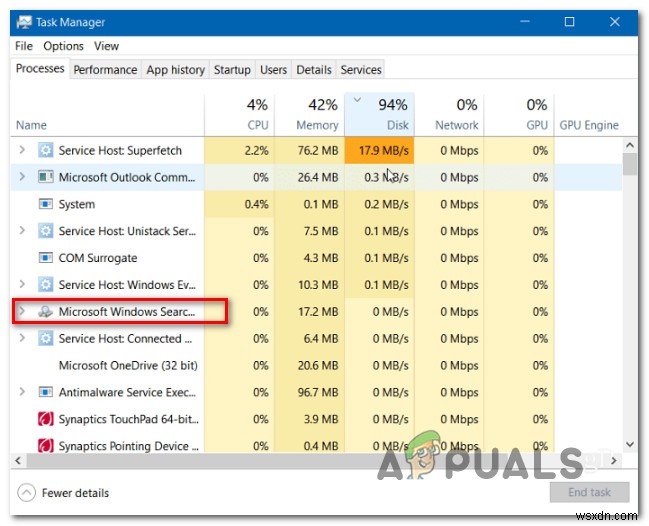Click the horizontal scrollbar right arrow
The width and height of the screenshot is (649, 526).
coord(614,460)
